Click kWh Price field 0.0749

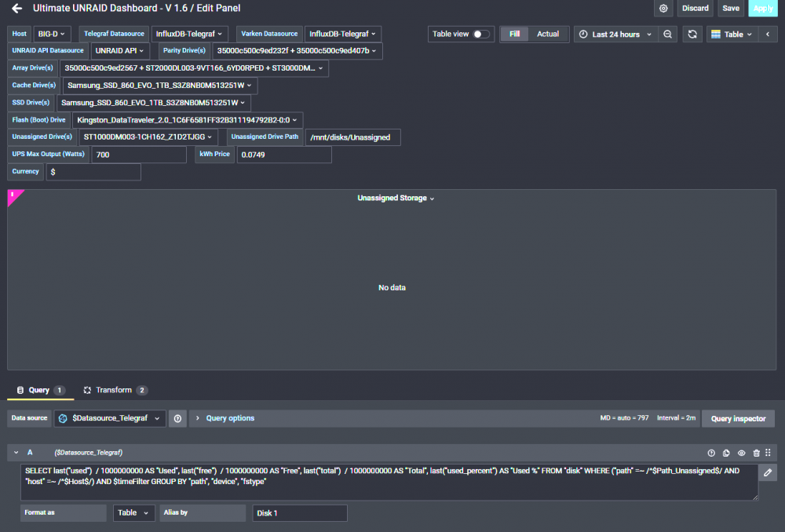pos(284,155)
